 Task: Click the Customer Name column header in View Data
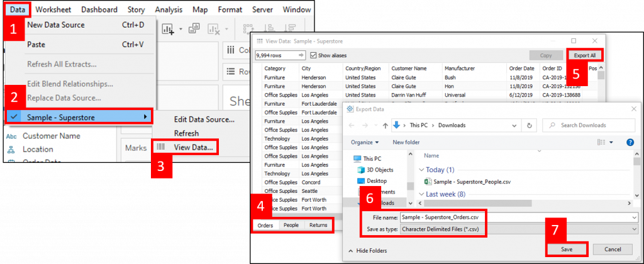(x=409, y=69)
